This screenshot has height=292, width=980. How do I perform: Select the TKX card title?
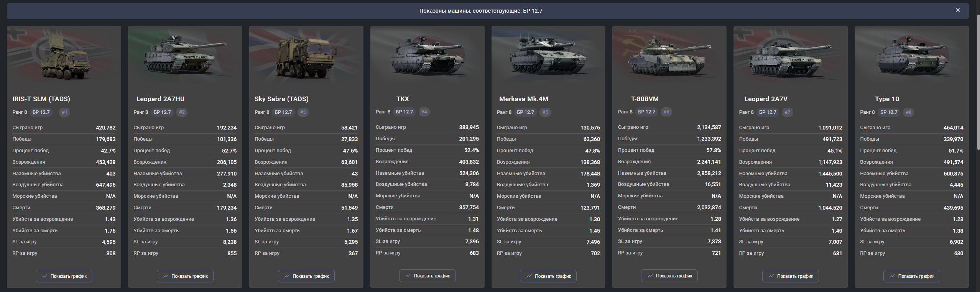[x=403, y=99]
